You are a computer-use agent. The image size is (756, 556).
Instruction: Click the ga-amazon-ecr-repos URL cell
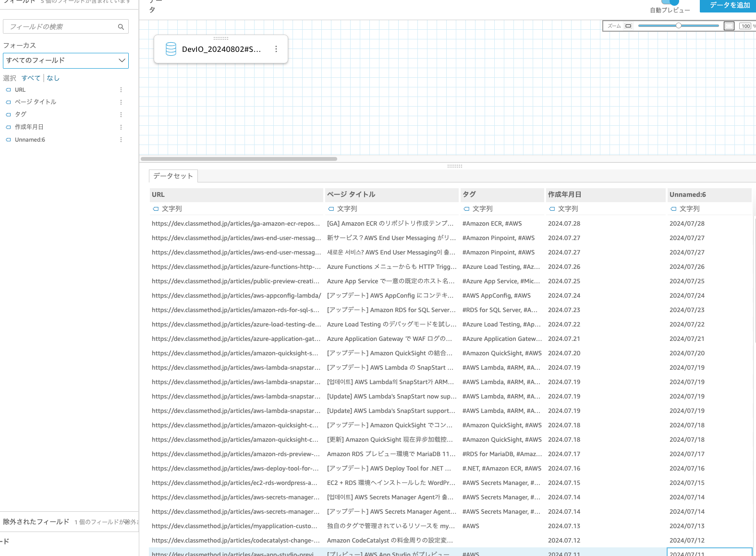coord(236,224)
